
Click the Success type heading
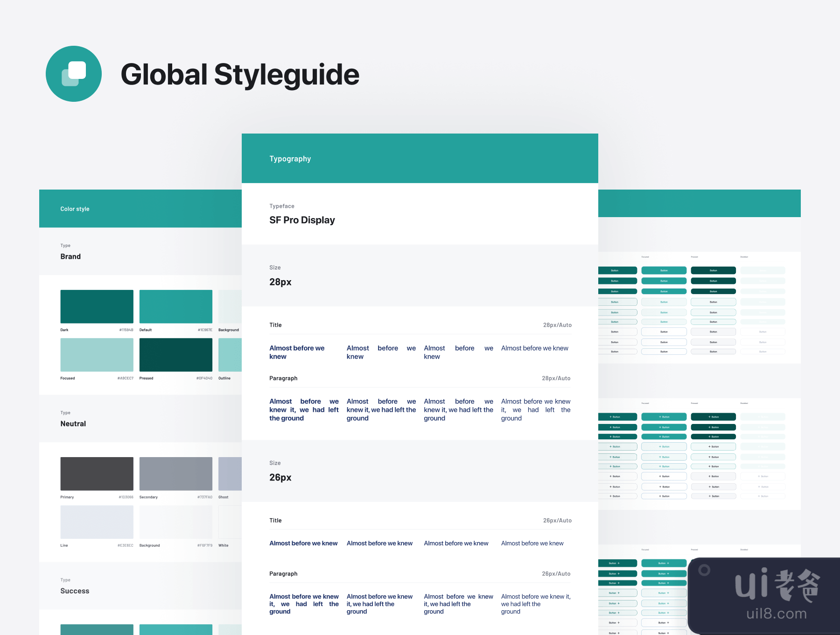(75, 591)
